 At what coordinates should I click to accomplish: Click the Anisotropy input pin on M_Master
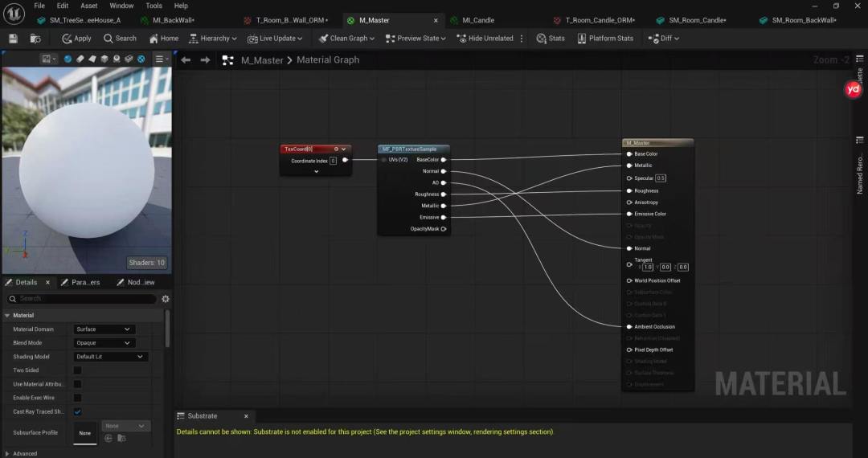(628, 202)
